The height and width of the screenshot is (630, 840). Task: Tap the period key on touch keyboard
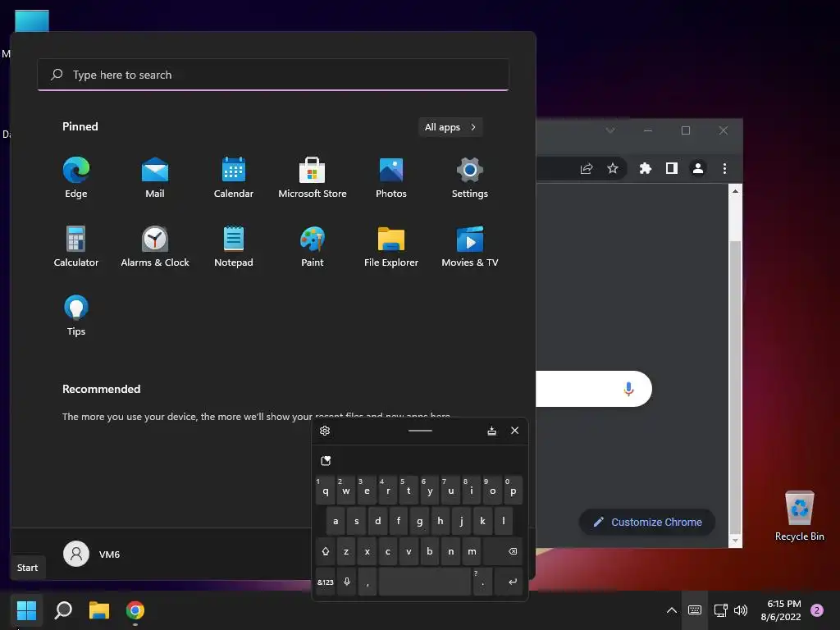tap(482, 582)
